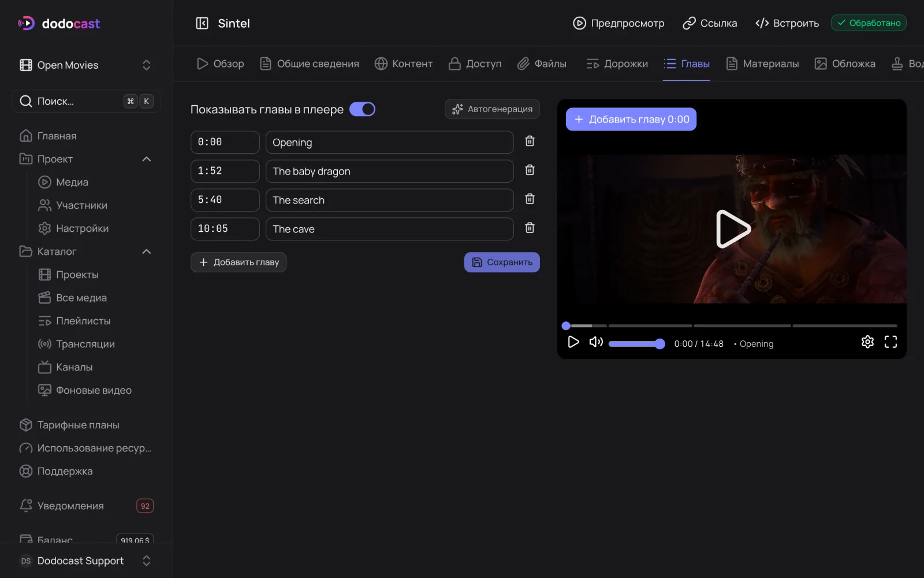This screenshot has width=924, height=578.
Task: Go to Support in the sidebar
Action: (87, 471)
